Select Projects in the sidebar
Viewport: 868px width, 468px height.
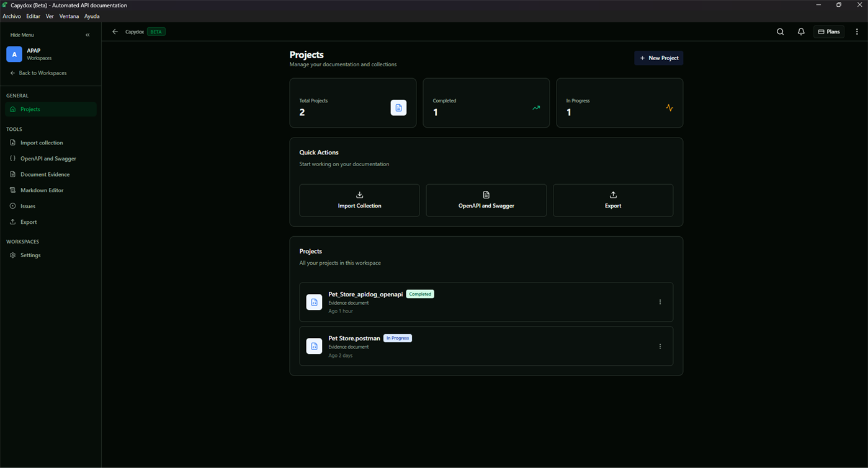click(51, 109)
